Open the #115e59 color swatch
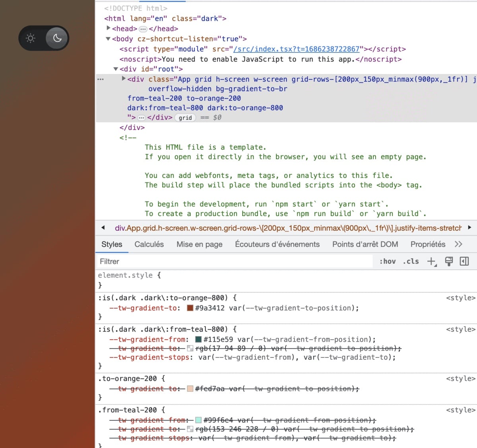Screen dimensions: 477x448 pos(198,340)
